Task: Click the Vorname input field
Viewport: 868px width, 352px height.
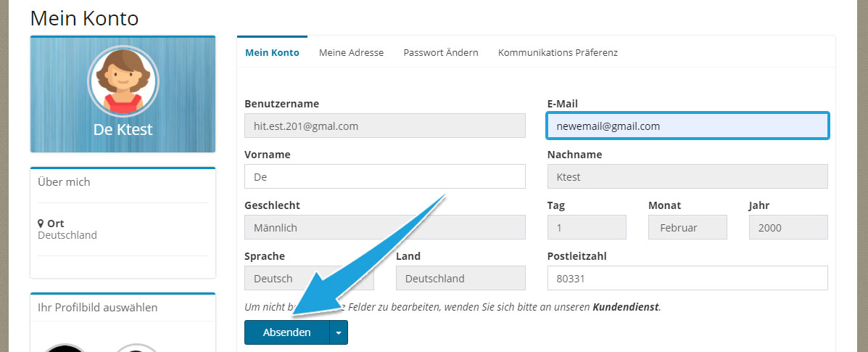Action: pos(385,176)
